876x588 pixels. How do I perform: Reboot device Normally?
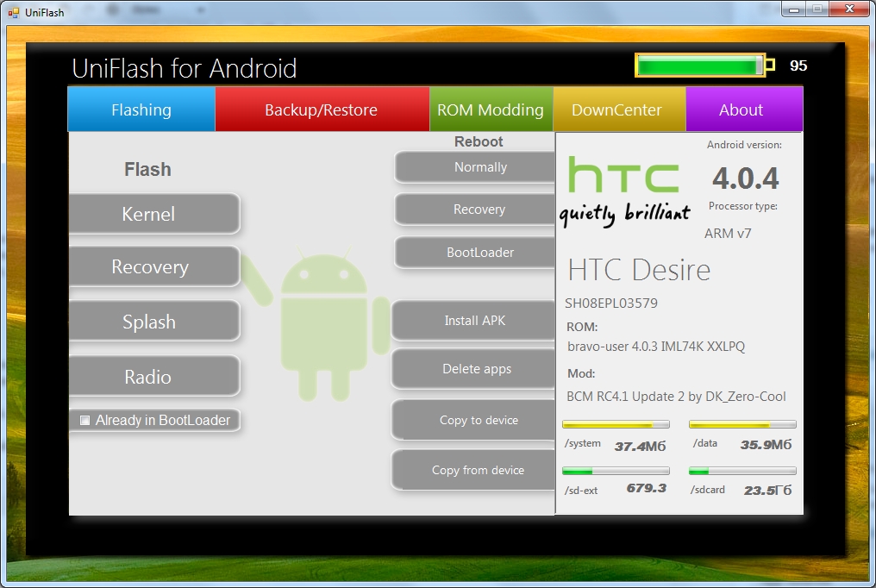point(478,167)
